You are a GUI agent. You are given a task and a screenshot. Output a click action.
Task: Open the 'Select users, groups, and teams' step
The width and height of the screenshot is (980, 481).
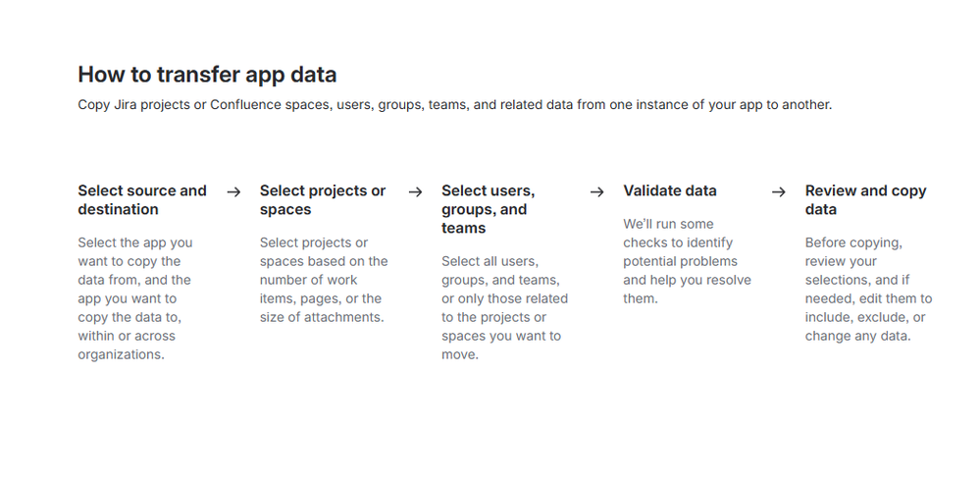coord(488,209)
